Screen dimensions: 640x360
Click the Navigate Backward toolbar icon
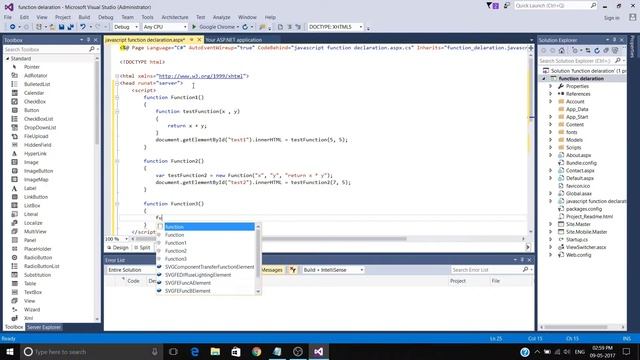pyautogui.click(x=13, y=27)
